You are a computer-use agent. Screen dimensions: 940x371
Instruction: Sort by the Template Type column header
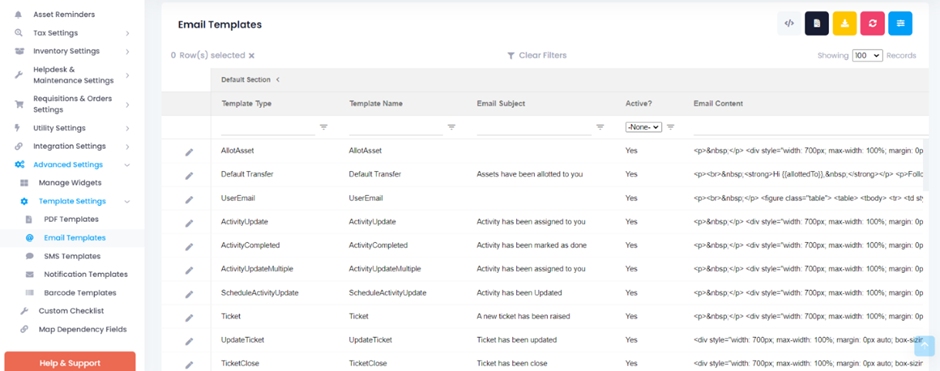point(246,104)
